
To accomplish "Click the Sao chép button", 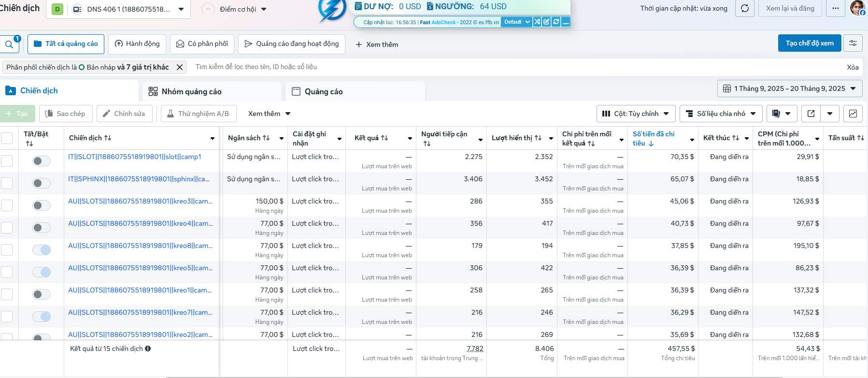I will 66,114.
